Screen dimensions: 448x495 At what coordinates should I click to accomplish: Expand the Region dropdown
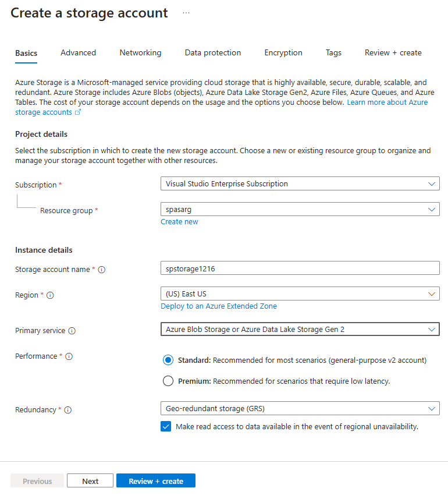432,294
